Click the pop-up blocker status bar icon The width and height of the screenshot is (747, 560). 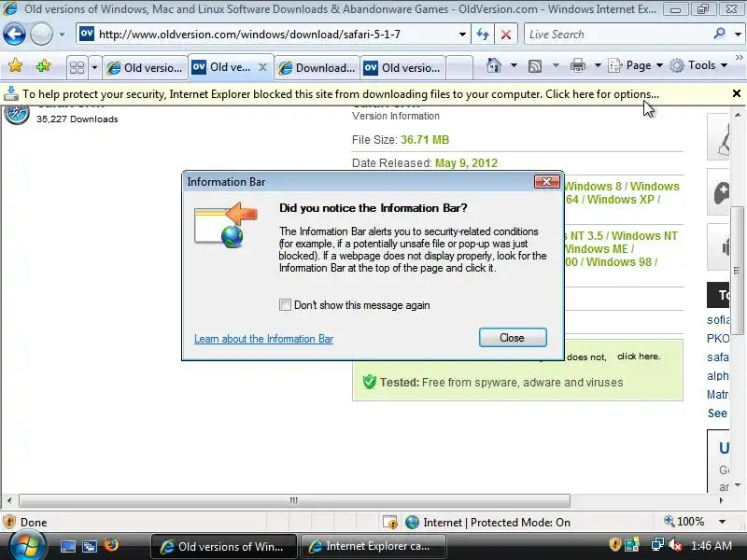coord(390,523)
